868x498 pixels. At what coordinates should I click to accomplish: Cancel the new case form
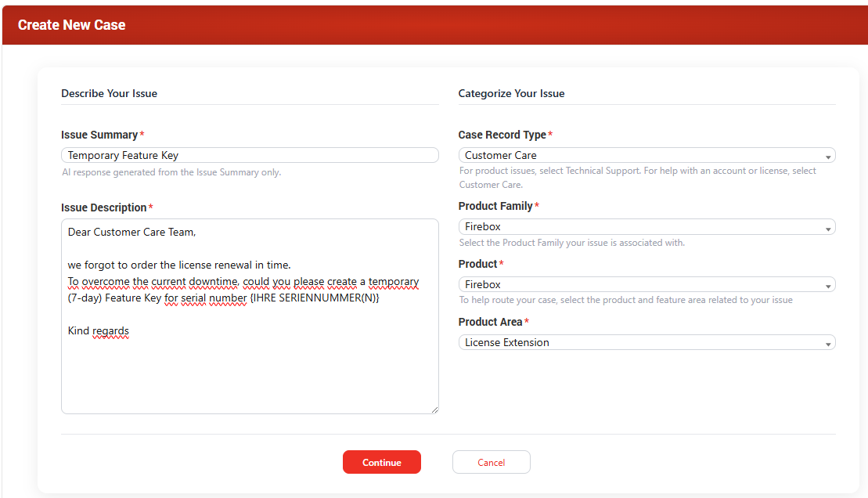click(491, 463)
